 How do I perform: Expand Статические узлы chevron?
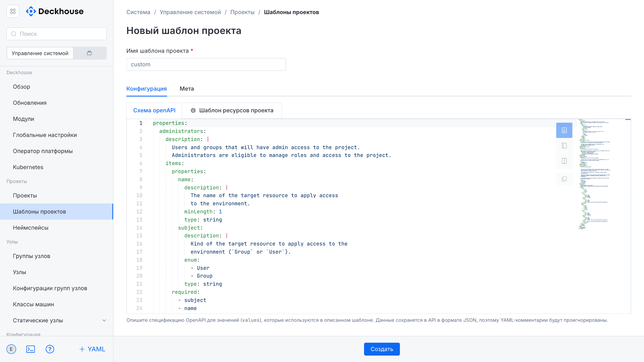(104, 320)
